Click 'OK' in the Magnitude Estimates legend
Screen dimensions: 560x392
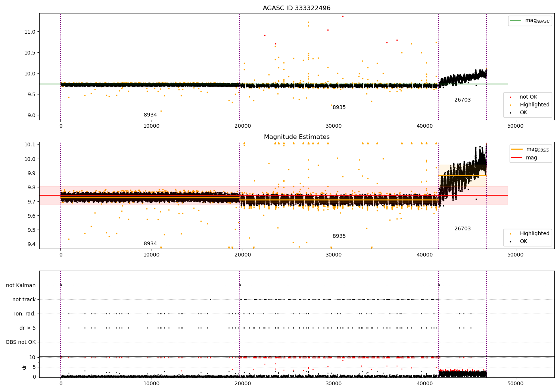pos(523,242)
